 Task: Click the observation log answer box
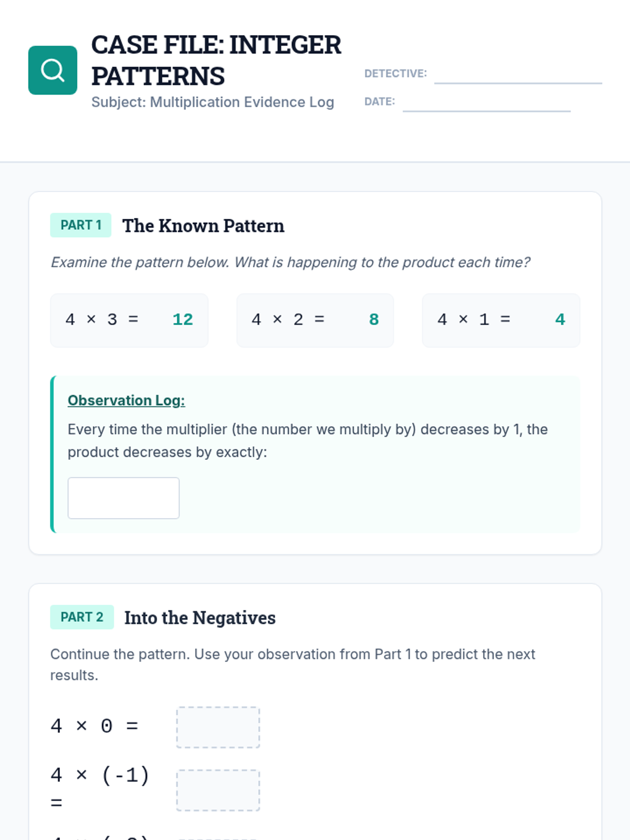[x=123, y=498]
